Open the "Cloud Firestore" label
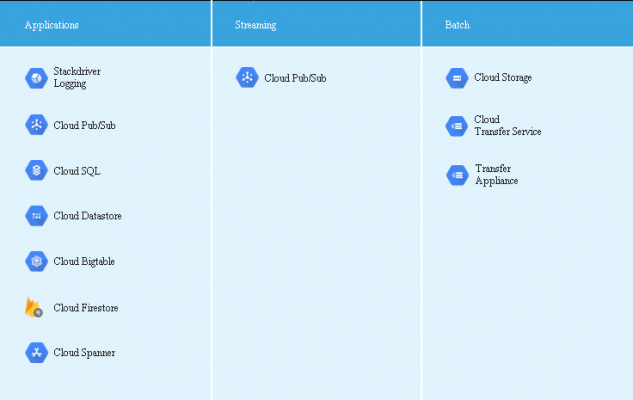The width and height of the screenshot is (633, 400). tap(86, 308)
